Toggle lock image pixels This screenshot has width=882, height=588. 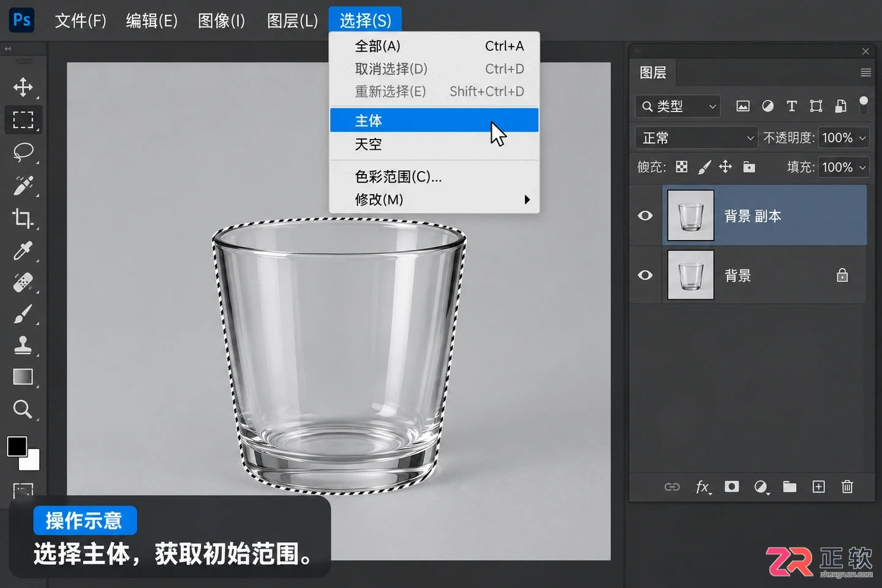pos(704,167)
